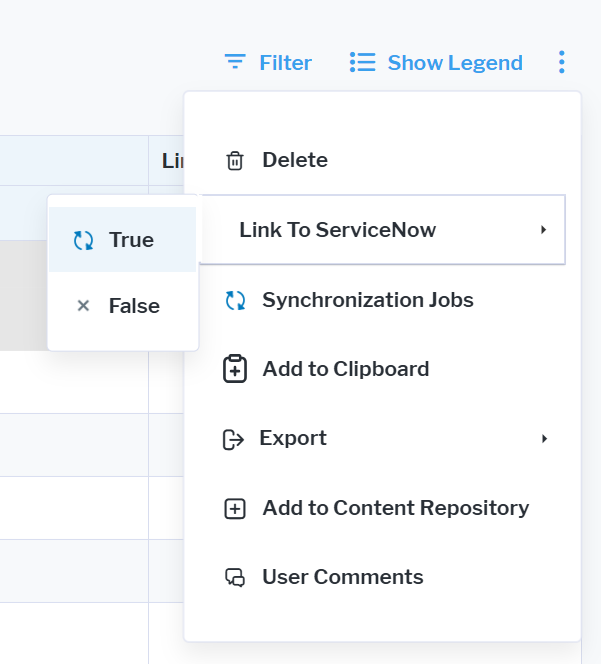Image resolution: width=601 pixels, height=664 pixels.
Task: Choose the Add to Content Repository entry
Action: [x=395, y=508]
